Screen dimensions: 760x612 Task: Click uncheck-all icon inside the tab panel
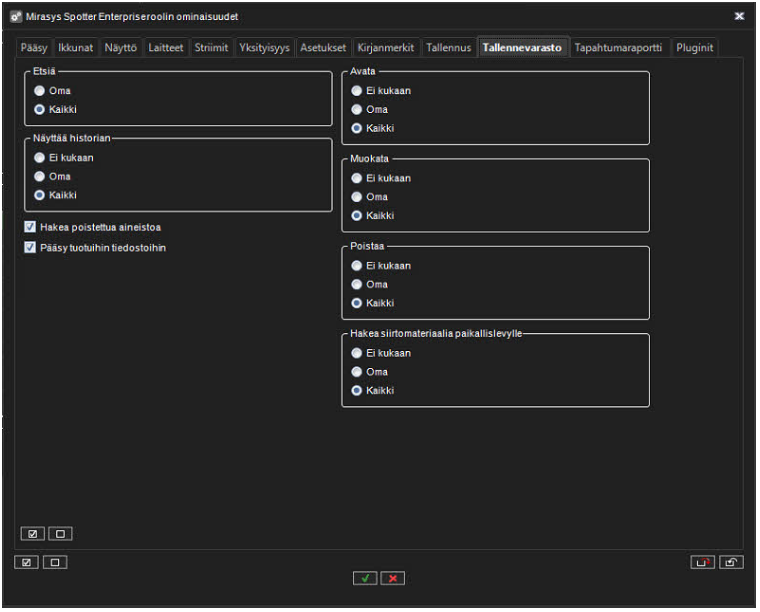point(59,534)
